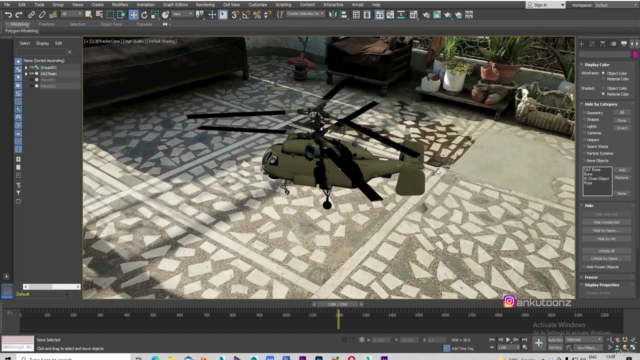Open the File menu

[x=7, y=4]
